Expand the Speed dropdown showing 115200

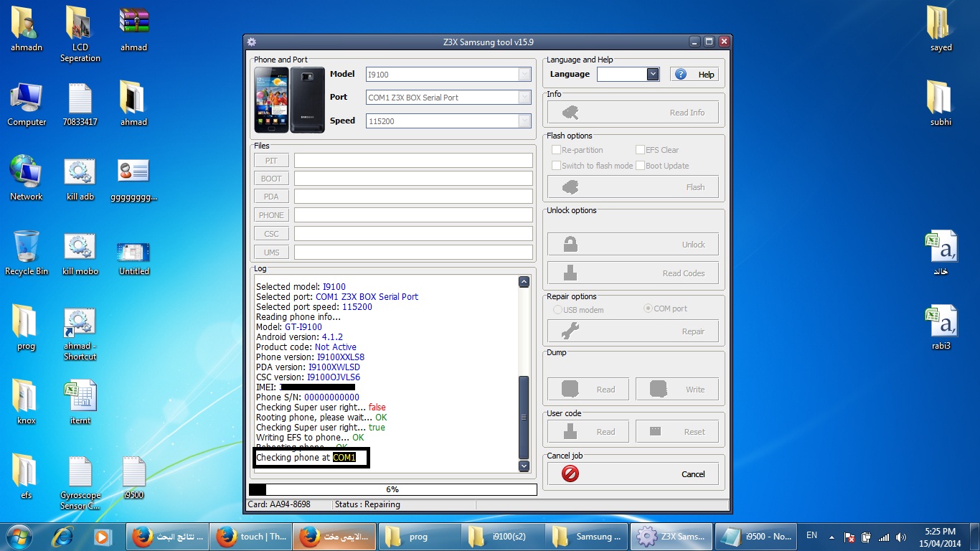tap(524, 121)
